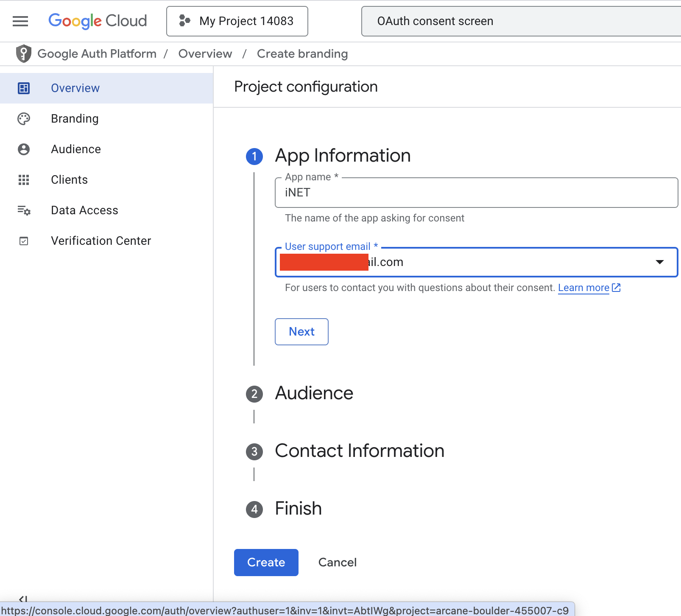Image resolution: width=681 pixels, height=616 pixels.
Task: Click the Google Auth Platform shield icon
Action: tap(24, 53)
